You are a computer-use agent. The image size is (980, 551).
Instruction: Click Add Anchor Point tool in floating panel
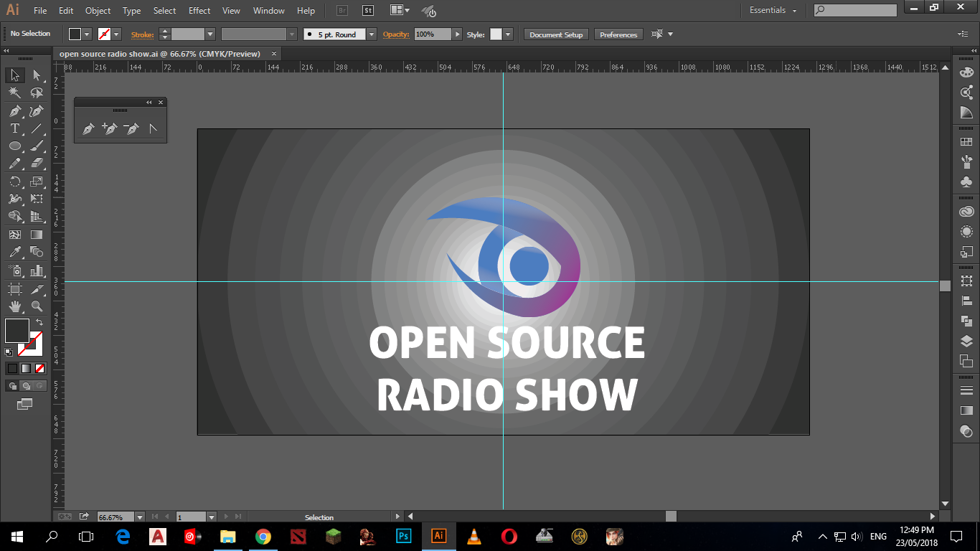click(x=109, y=129)
